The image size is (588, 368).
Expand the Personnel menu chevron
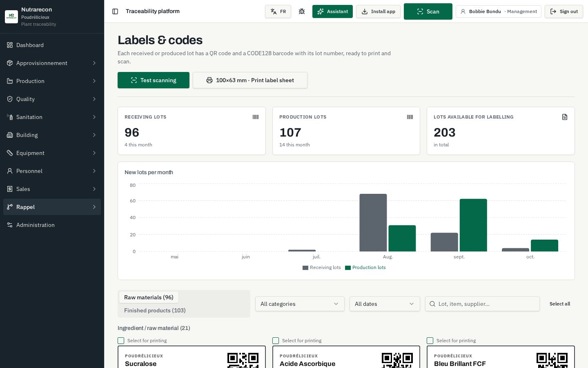(x=94, y=171)
